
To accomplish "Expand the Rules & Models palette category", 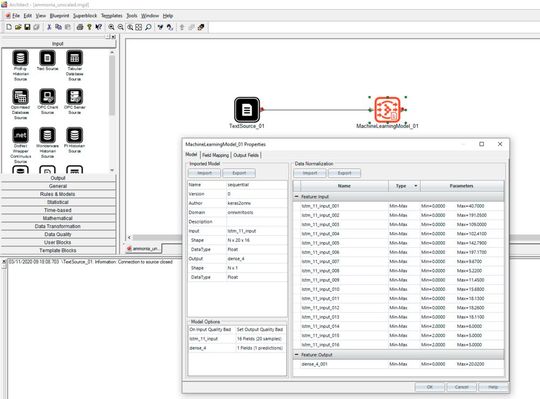I will [58, 194].
